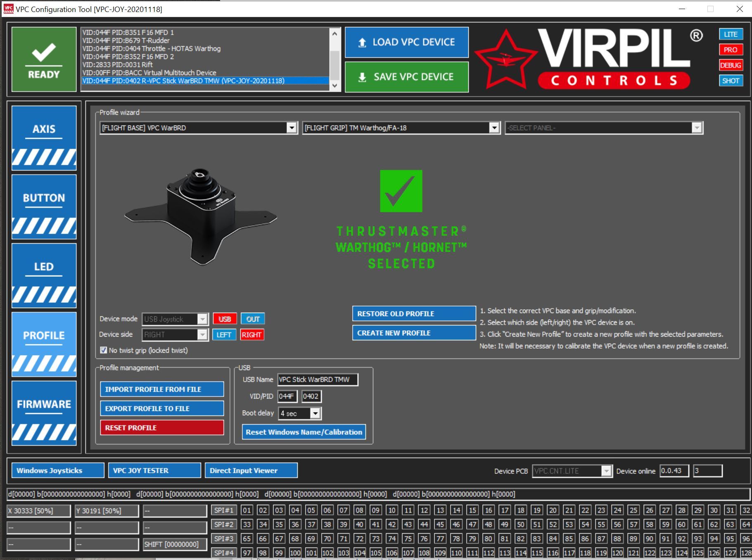Viewport: 752px width, 560px height.
Task: Click the USB Name input field
Action: [x=318, y=380]
